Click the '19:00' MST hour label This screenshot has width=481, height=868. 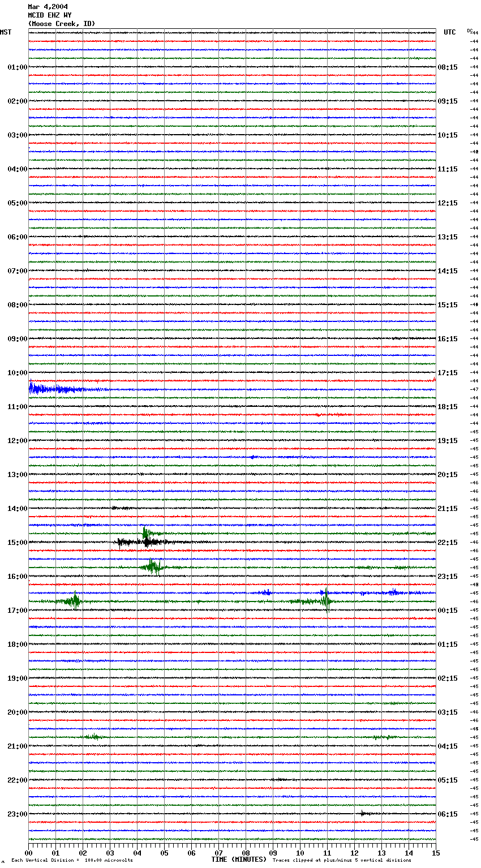[18, 678]
